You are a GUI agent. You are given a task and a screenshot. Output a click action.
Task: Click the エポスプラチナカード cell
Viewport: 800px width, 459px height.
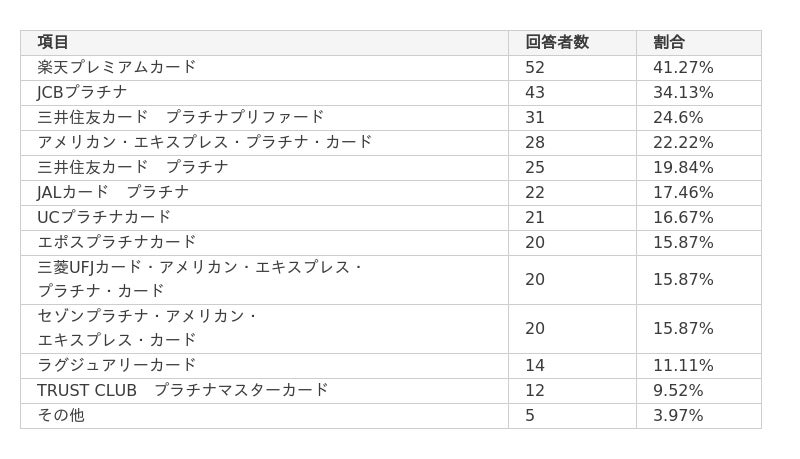(x=116, y=243)
